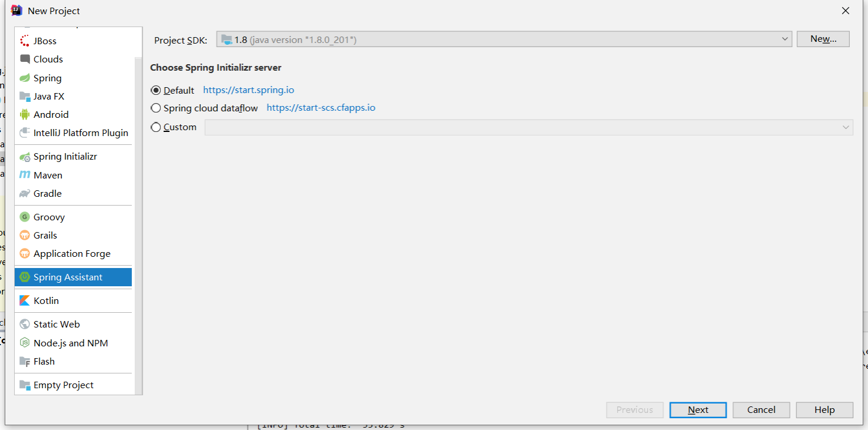Click the Gradle elephant icon
The image size is (868, 430).
pyautogui.click(x=25, y=194)
